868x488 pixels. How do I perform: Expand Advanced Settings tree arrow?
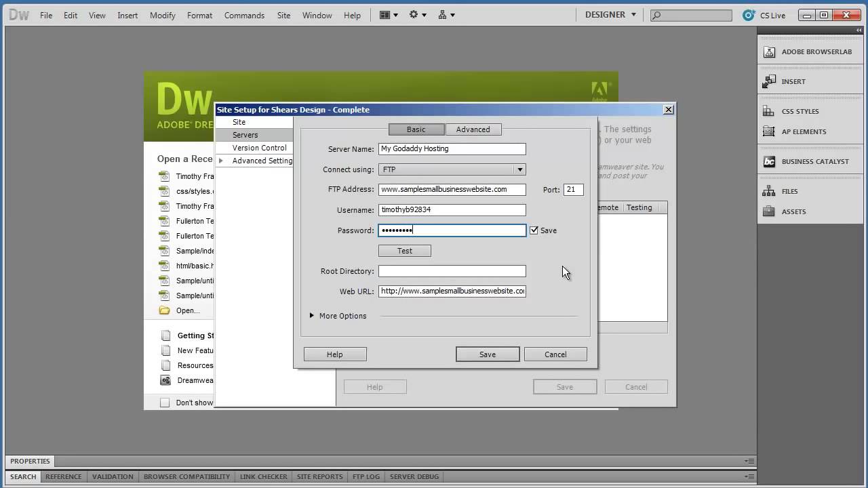220,161
